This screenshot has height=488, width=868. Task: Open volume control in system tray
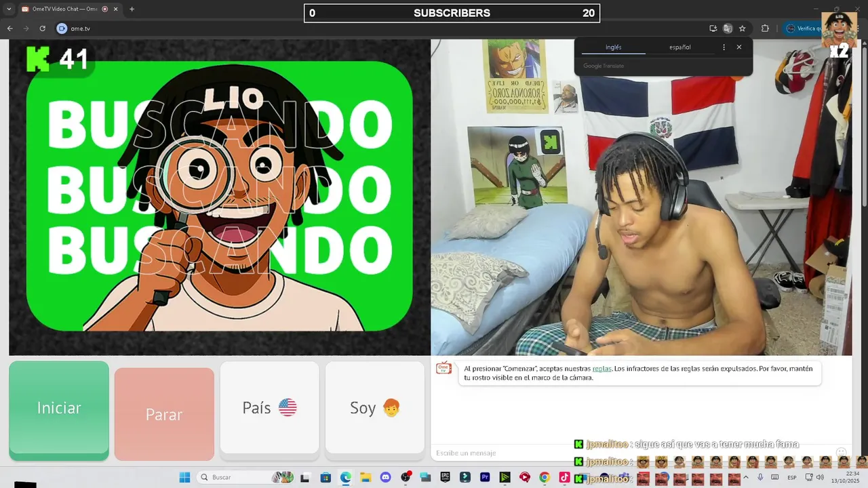click(820, 477)
